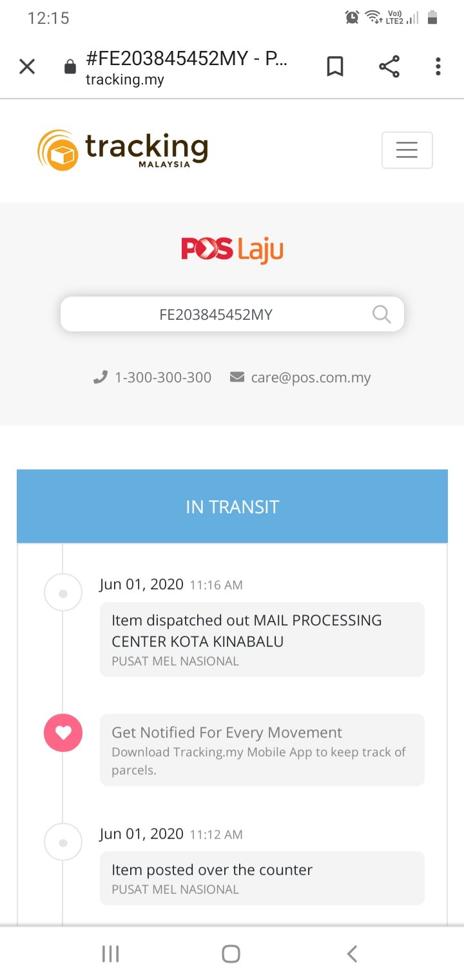Bookmark this tracking page
The height and width of the screenshot is (980, 464).
click(335, 66)
